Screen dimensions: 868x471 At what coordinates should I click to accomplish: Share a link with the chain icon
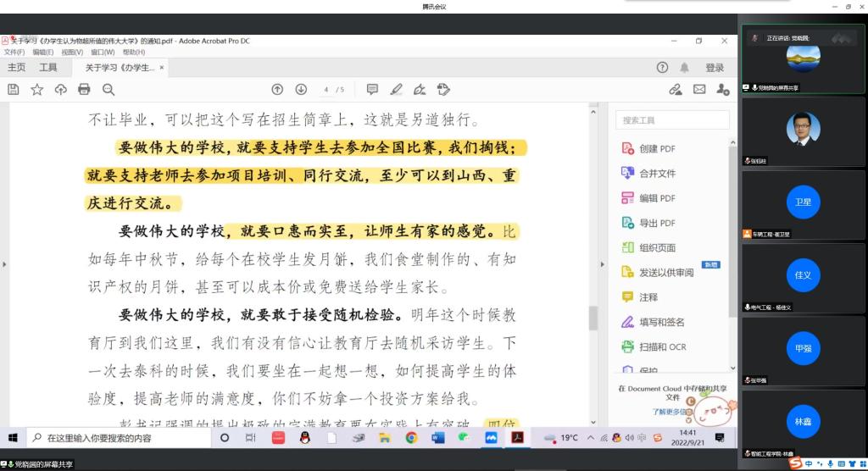pyautogui.click(x=676, y=89)
